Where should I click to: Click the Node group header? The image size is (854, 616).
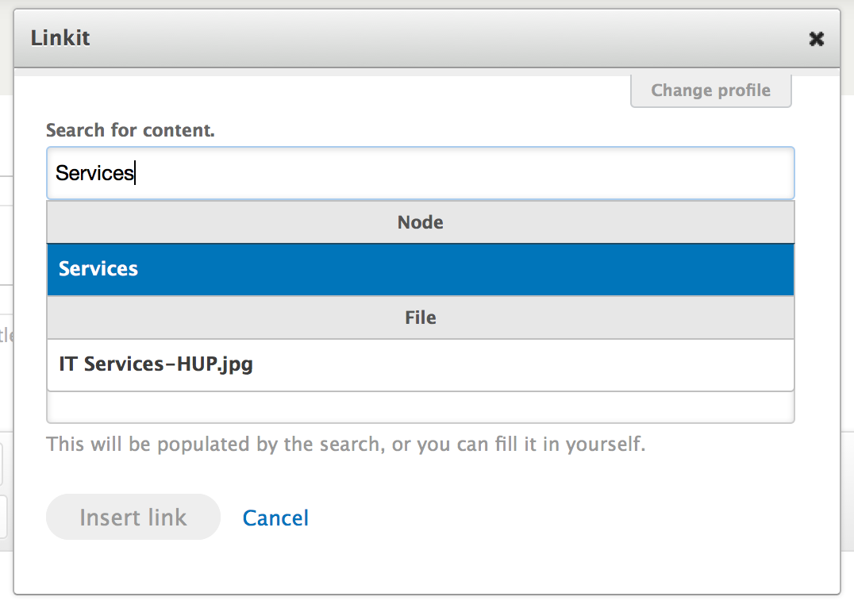point(421,222)
